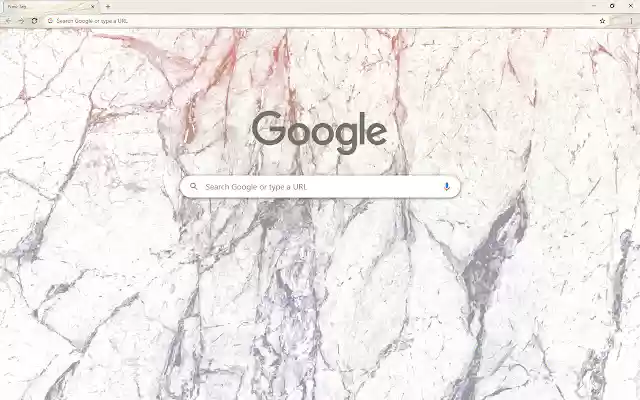The height and width of the screenshot is (400, 640).
Task: Go forward with the forward arrow
Action: pyautogui.click(x=21, y=20)
